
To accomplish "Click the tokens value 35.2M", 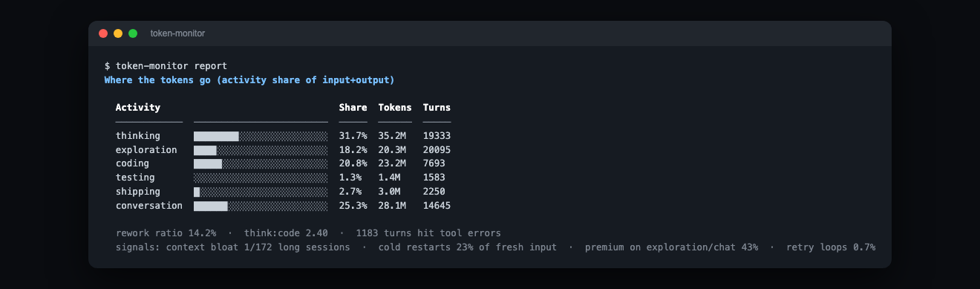I will tap(392, 136).
